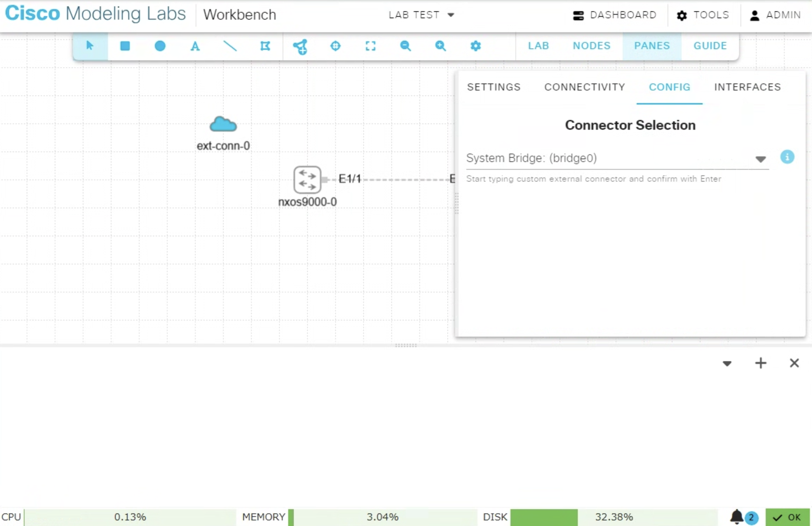The image size is (812, 526).
Task: Select the rectangle annotation tool
Action: (x=125, y=46)
